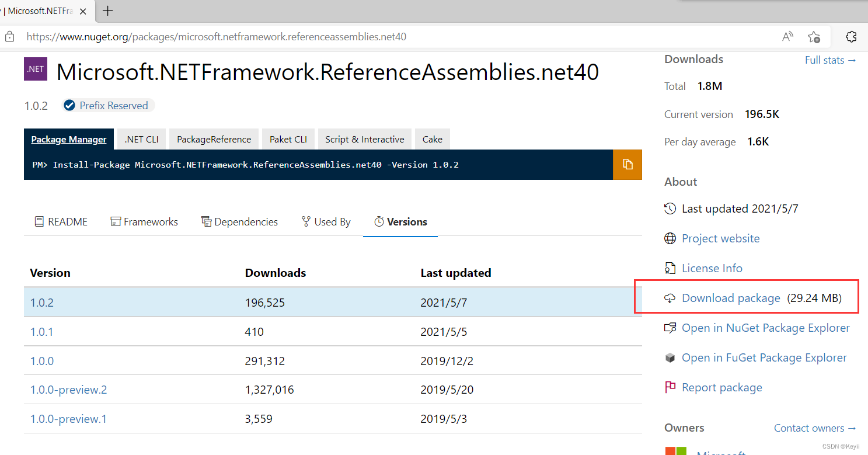This screenshot has width=868, height=455.
Task: Click Download package link
Action: point(731,298)
